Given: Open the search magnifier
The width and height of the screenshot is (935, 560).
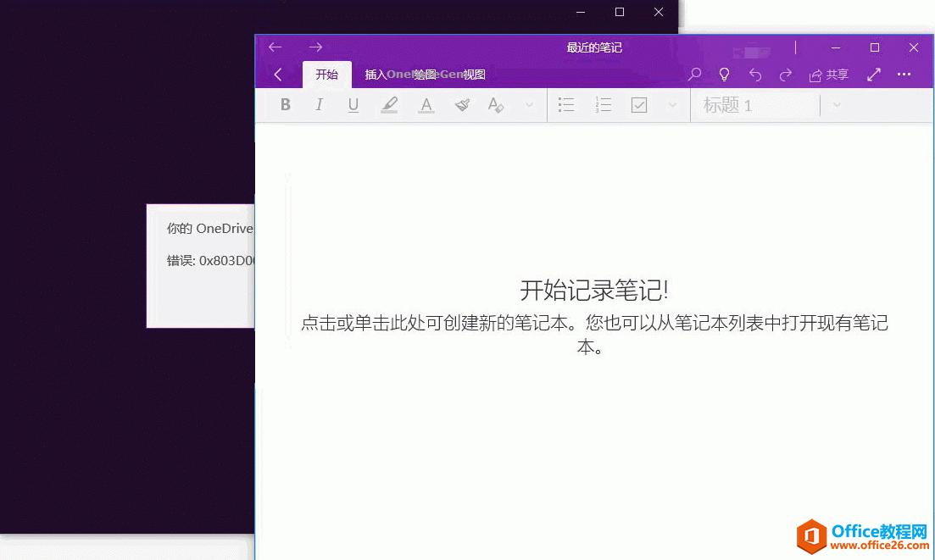Looking at the screenshot, I should point(693,75).
